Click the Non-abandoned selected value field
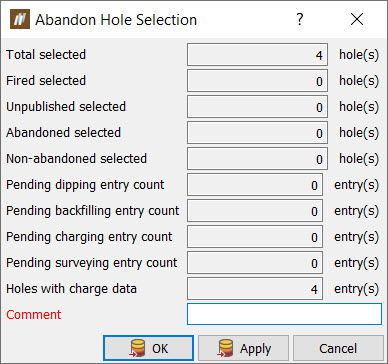Screen dimensions: 388x364 (x=257, y=158)
